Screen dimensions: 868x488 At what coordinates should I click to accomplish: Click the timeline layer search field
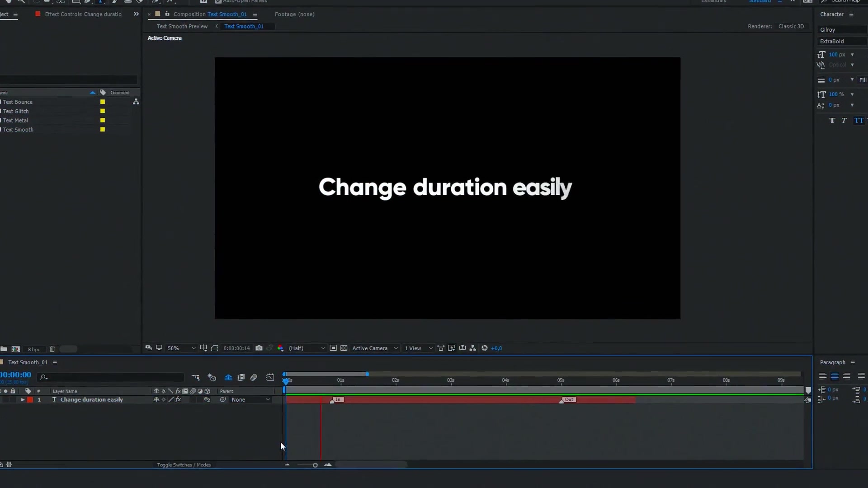point(111,377)
